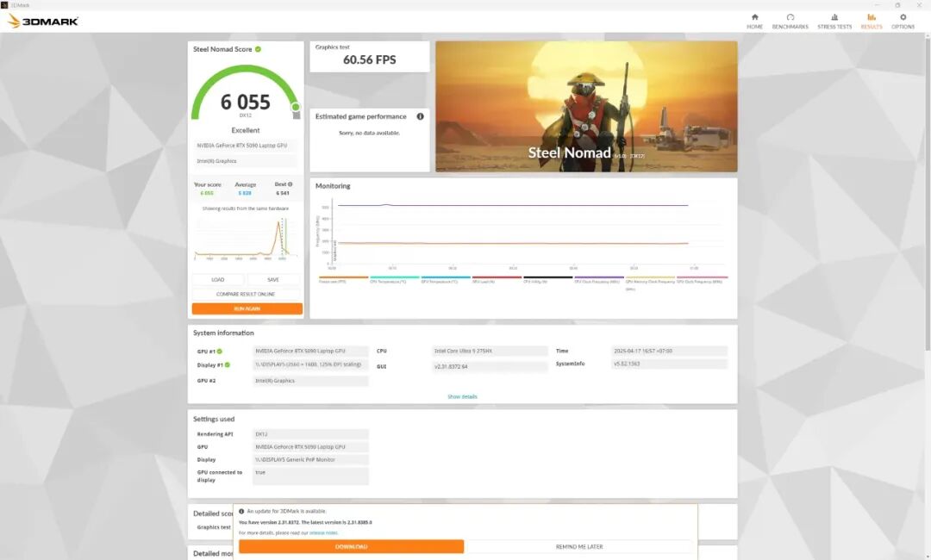The image size is (931, 560).
Task: Click the SAVE button
Action: click(273, 279)
